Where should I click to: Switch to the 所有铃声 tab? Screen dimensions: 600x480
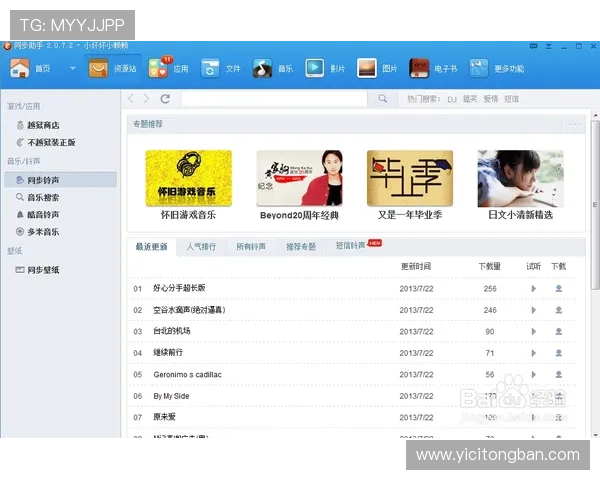coord(251,246)
